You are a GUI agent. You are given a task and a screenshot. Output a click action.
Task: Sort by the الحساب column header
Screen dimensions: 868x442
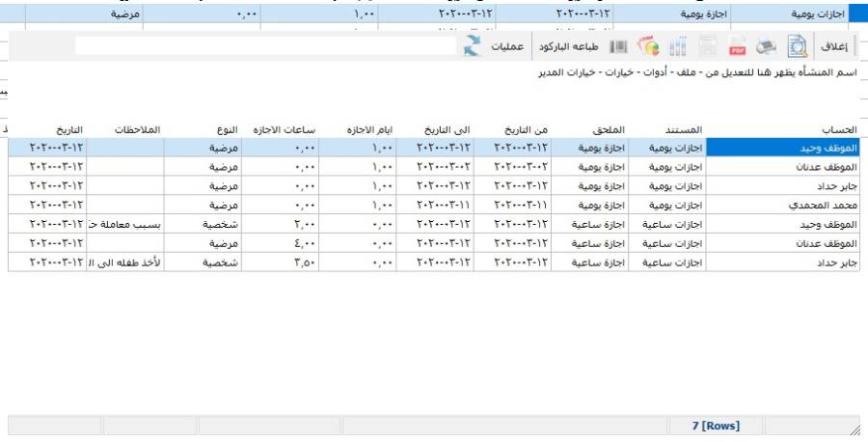tap(839, 129)
